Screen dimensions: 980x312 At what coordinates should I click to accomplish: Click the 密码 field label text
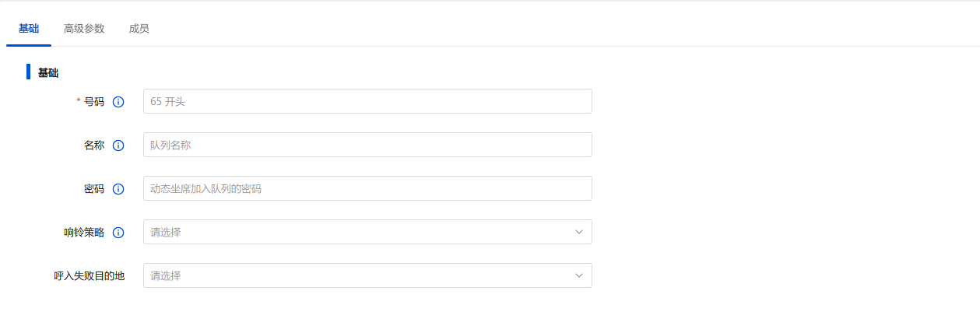click(x=94, y=189)
